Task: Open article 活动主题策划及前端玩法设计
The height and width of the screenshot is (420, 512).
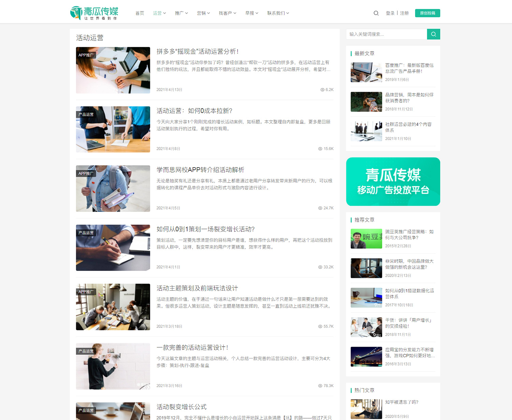Action: (197, 288)
